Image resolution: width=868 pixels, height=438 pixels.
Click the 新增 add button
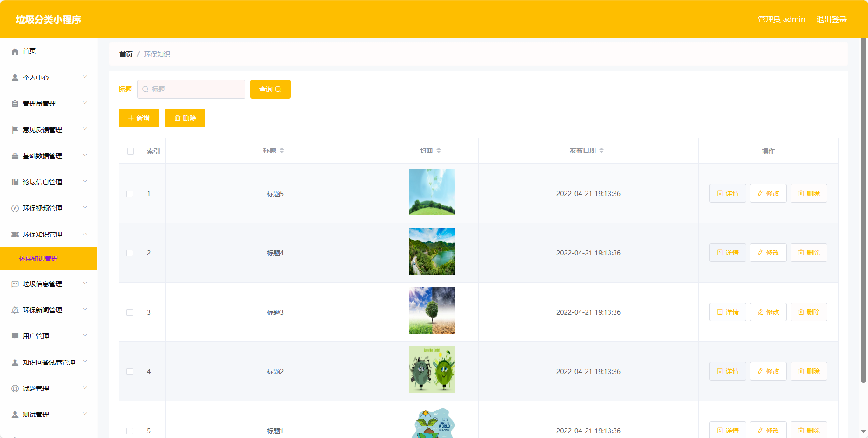[x=139, y=118]
